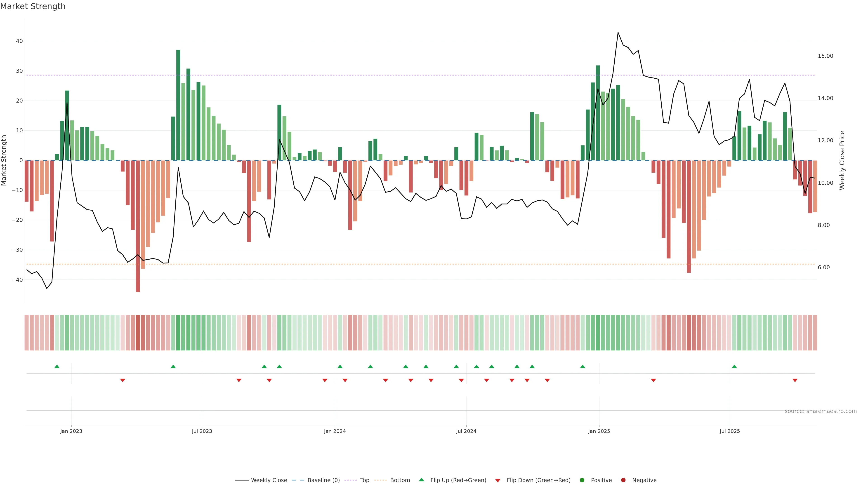The image size is (868, 488).
Task: Click Positive green circle legend icon
Action: click(582, 480)
